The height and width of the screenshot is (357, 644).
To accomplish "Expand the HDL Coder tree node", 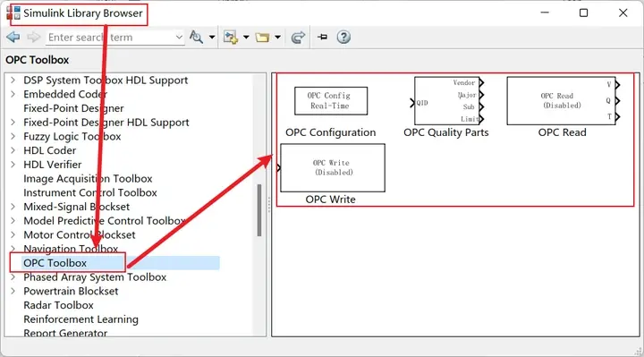I will tap(13, 150).
